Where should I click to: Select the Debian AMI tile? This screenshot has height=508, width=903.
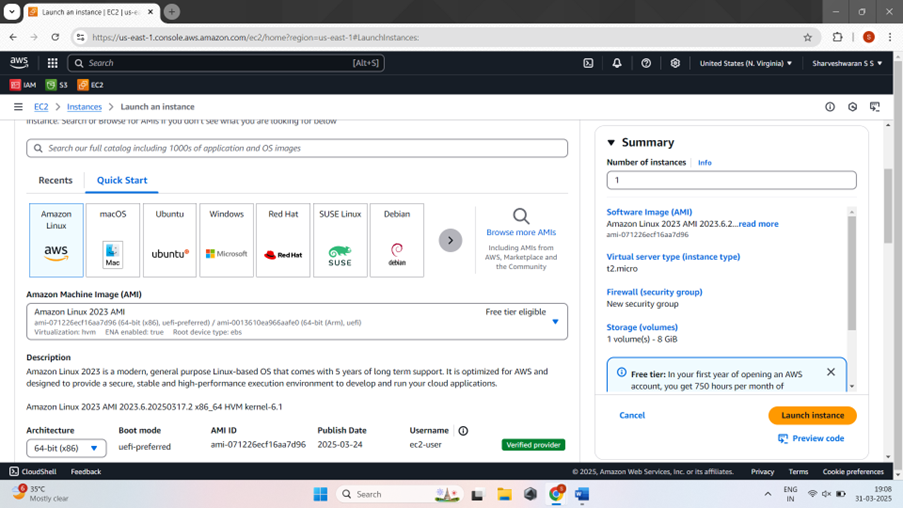397,240
